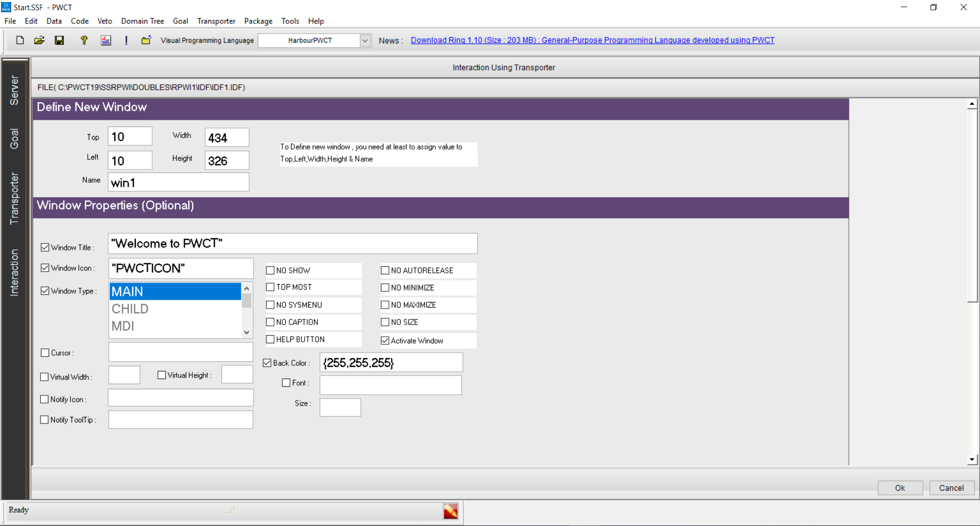Check the NO MINIMIZE checkbox
Image resolution: width=980 pixels, height=526 pixels.
coord(385,288)
